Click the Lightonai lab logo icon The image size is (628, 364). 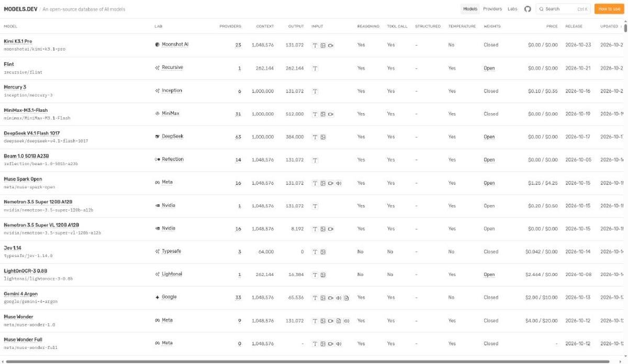(157, 274)
